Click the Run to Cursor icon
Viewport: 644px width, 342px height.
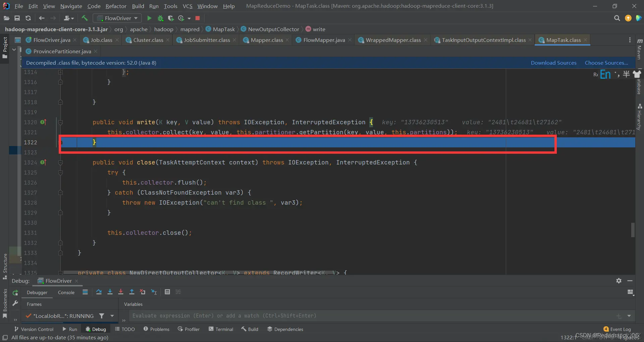point(154,292)
